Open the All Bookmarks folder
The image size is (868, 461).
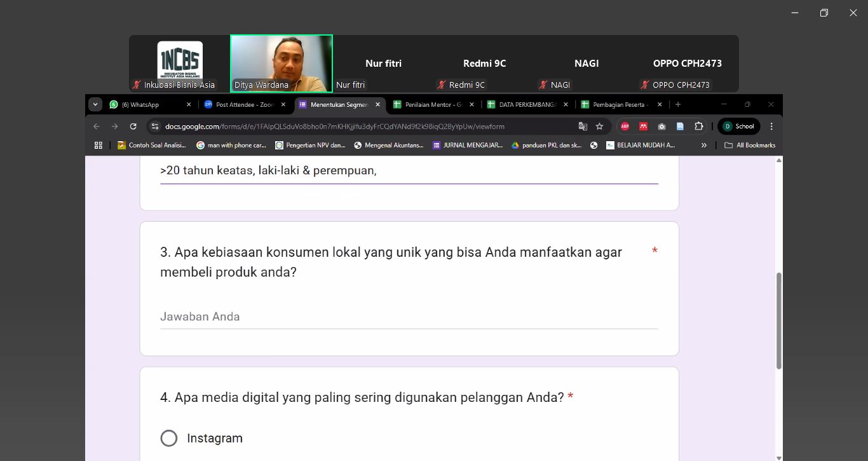[750, 146]
